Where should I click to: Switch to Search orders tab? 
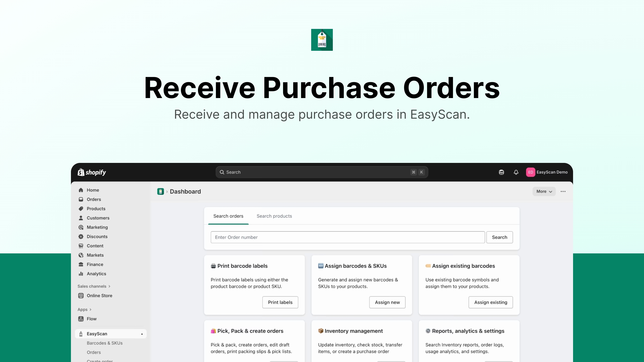click(x=228, y=216)
